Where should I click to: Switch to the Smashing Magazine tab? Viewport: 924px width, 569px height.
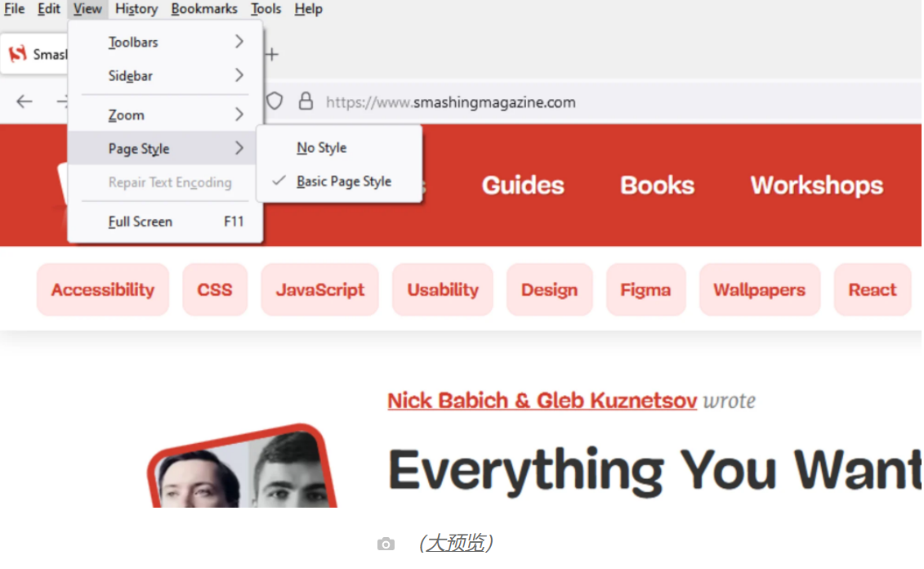pyautogui.click(x=34, y=54)
